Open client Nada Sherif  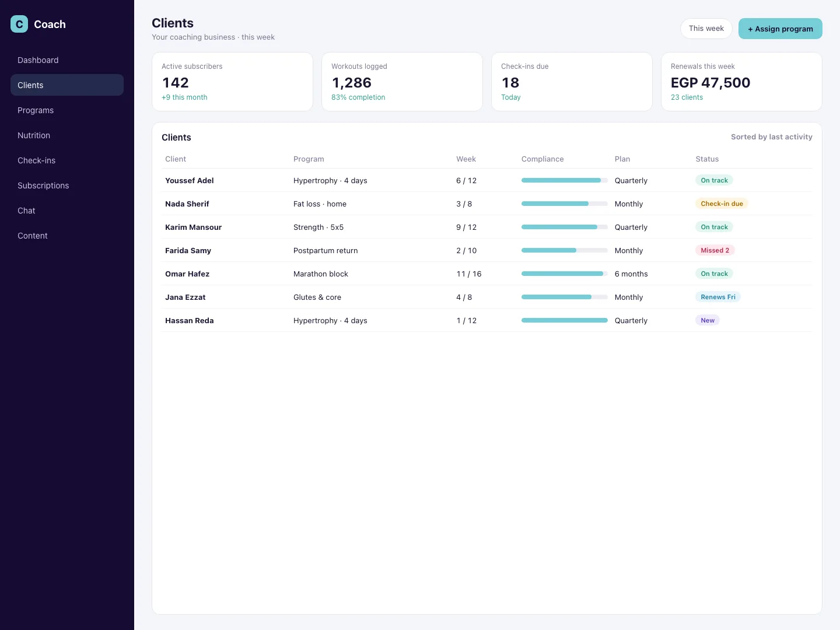(x=187, y=204)
